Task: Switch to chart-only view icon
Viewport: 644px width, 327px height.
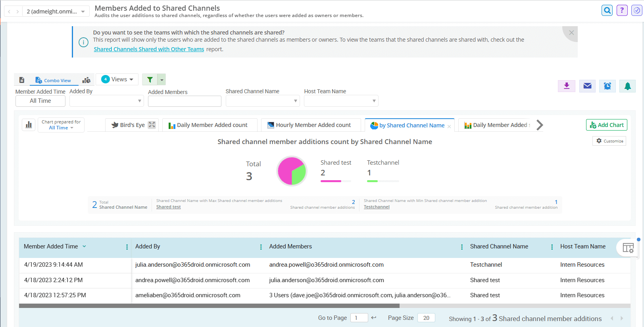Action: pyautogui.click(x=86, y=80)
